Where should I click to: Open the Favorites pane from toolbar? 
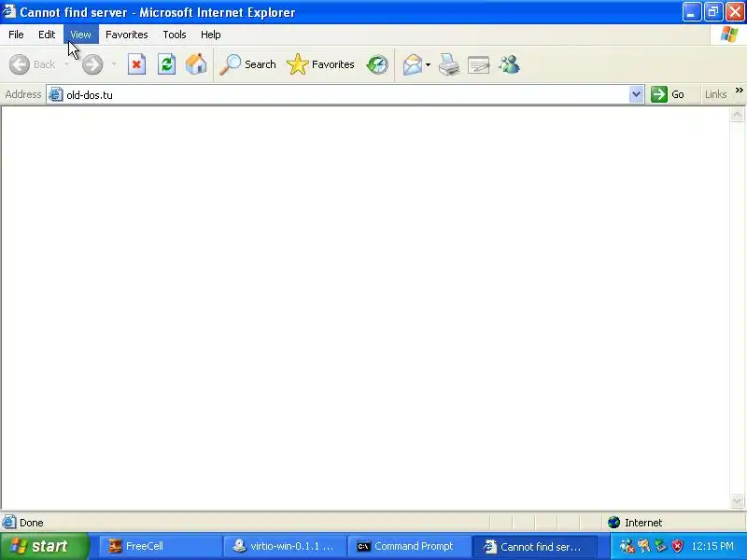click(320, 64)
